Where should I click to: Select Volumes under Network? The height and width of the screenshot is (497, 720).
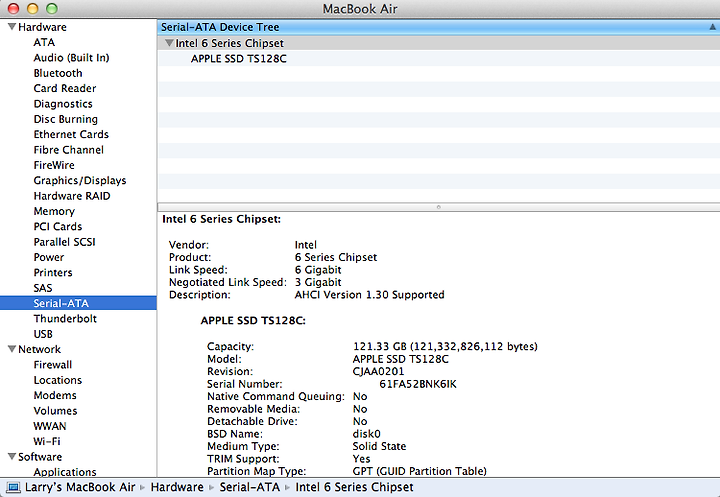click(x=55, y=411)
